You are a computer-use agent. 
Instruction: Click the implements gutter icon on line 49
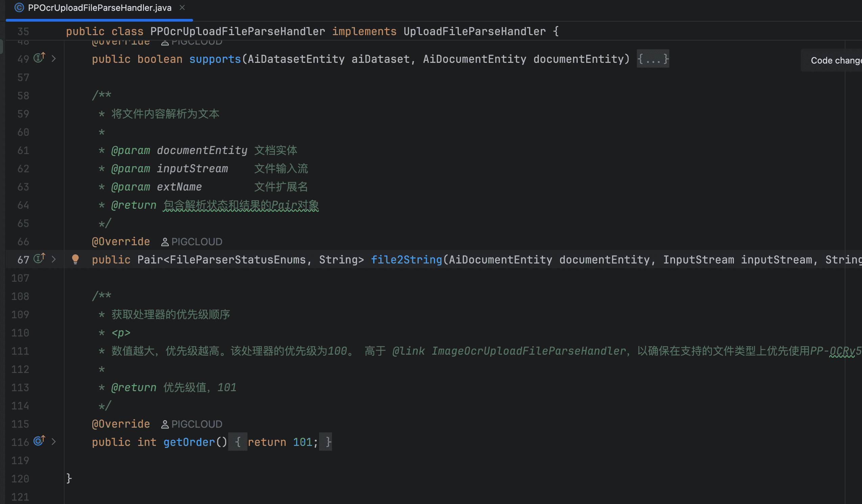[x=39, y=58]
